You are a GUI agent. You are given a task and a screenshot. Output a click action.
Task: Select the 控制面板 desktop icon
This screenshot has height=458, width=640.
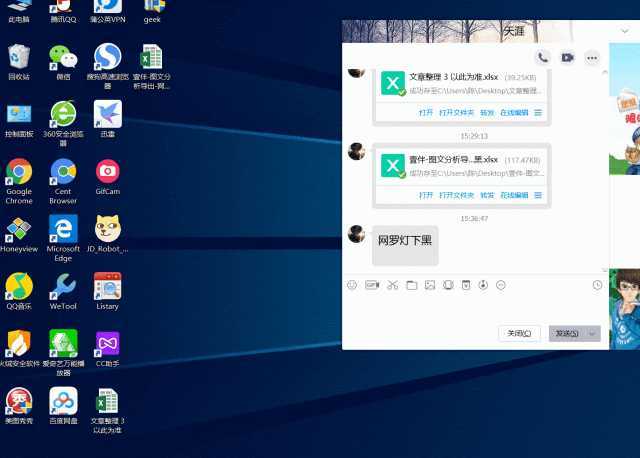[19, 119]
